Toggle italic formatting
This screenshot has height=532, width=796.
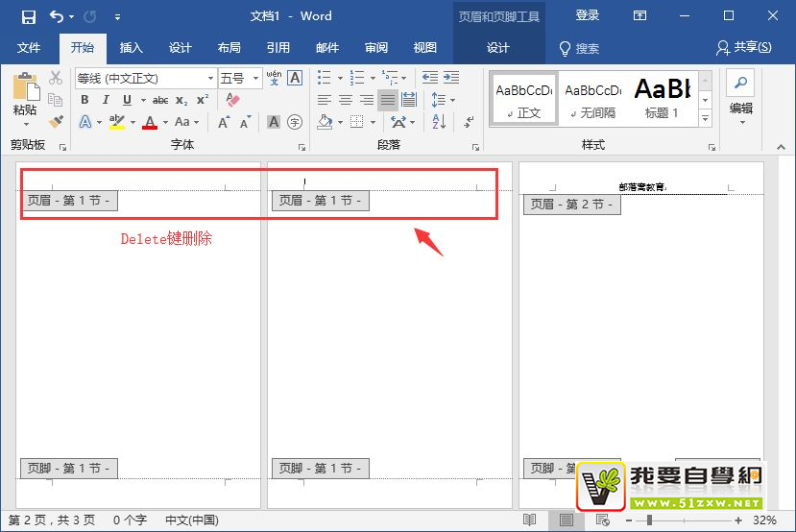pos(106,100)
